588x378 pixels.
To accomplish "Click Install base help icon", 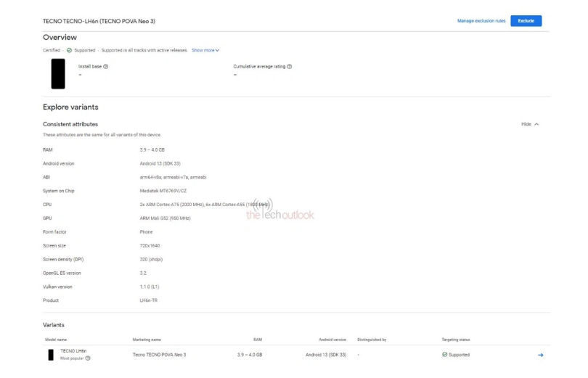I will (106, 66).
